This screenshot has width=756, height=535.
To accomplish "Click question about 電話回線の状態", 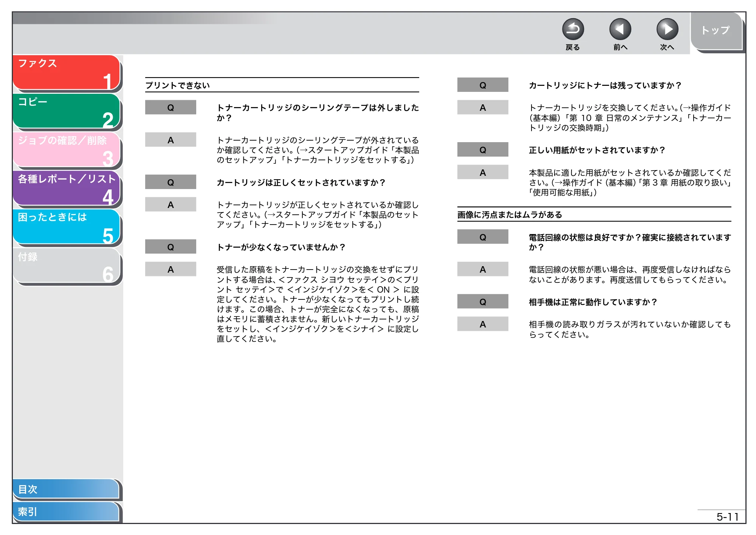I will (x=630, y=242).
